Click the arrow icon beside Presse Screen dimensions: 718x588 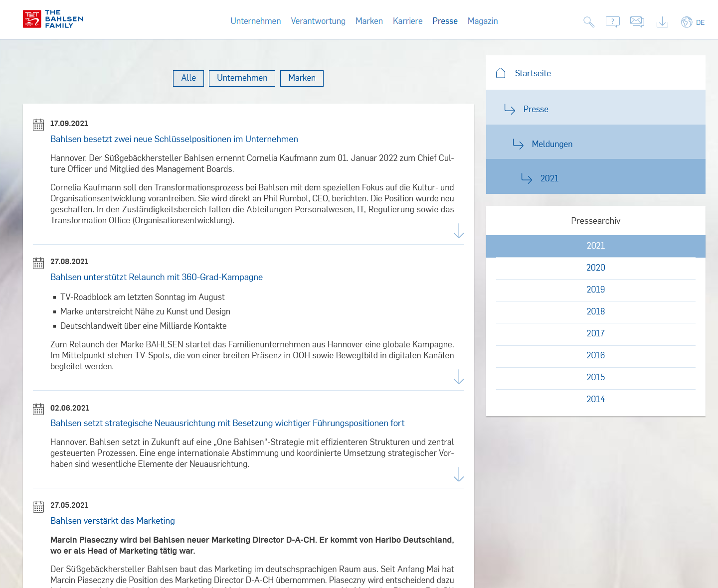510,109
